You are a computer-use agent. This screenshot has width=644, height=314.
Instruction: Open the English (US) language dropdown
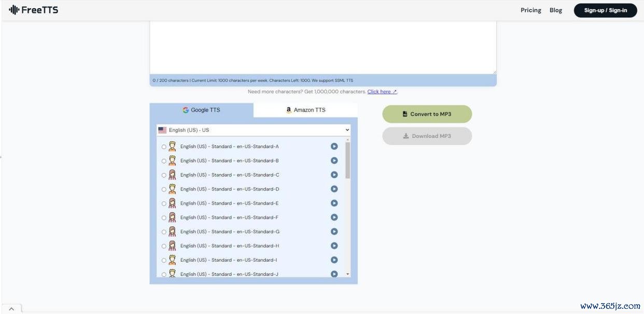pyautogui.click(x=254, y=130)
